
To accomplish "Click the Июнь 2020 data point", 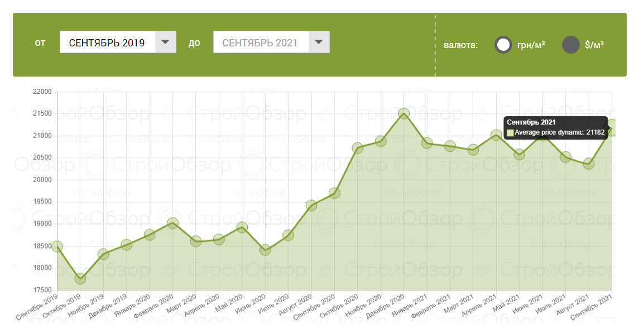I will [x=265, y=250].
